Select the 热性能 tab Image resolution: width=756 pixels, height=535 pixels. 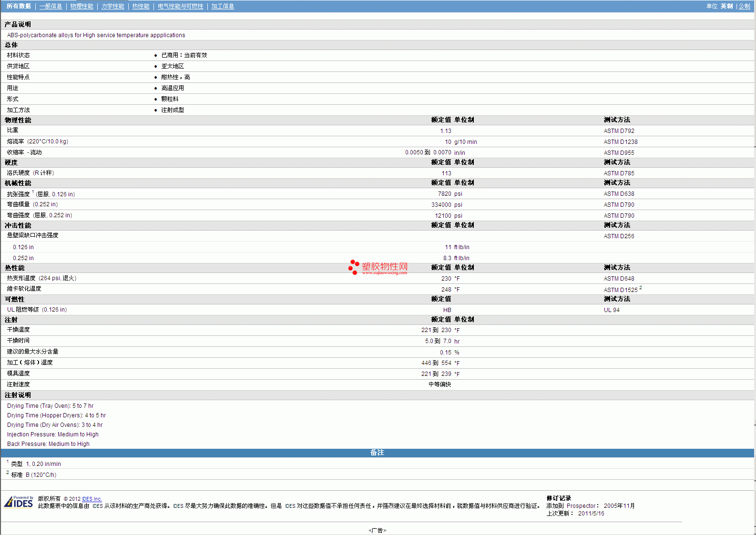tap(141, 6)
